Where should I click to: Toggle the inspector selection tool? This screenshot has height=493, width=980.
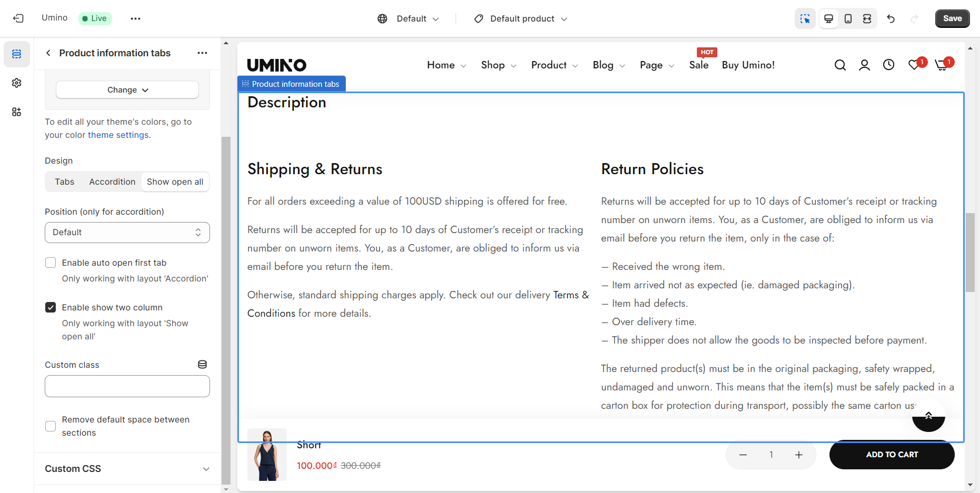[805, 19]
